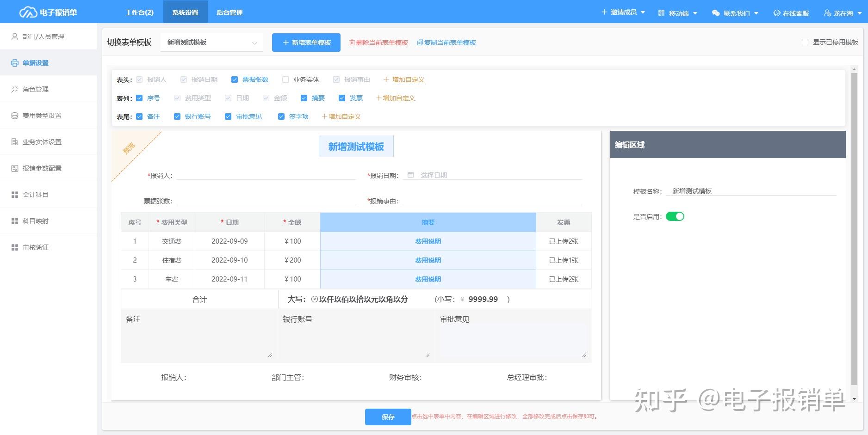Image resolution: width=868 pixels, height=435 pixels.
Task: Toggle the 摘要 column checkbox
Action: click(x=304, y=98)
